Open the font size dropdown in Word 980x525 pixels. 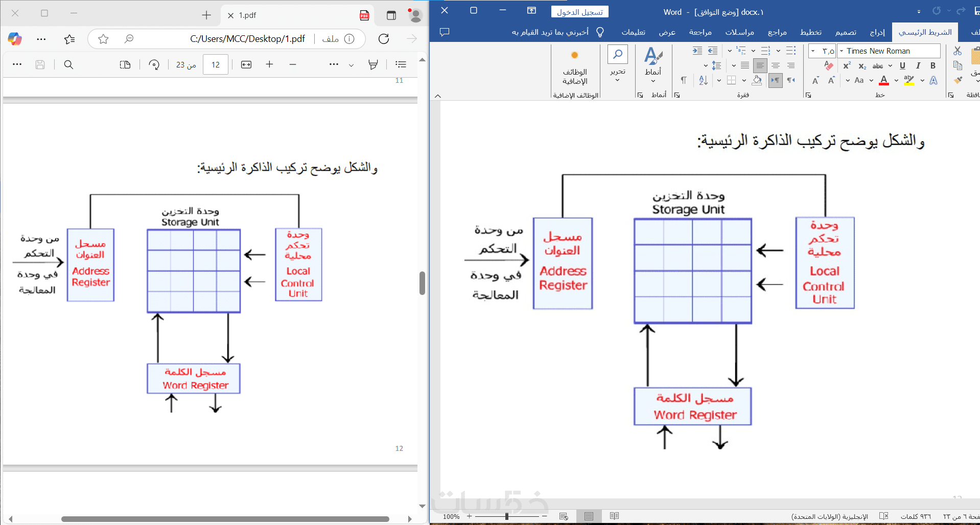813,51
